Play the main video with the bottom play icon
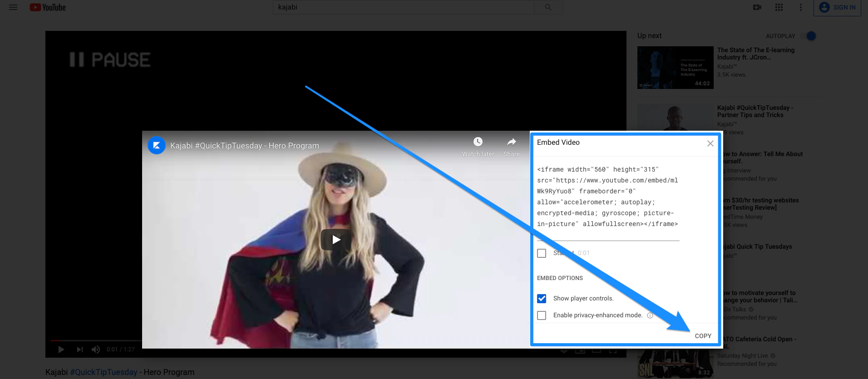This screenshot has width=868, height=379. tap(61, 349)
